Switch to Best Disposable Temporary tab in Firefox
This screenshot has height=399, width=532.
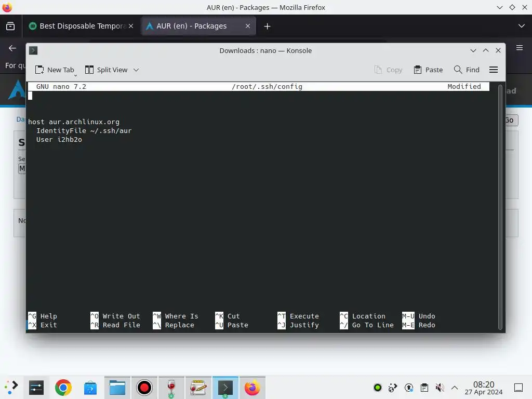pos(77,26)
